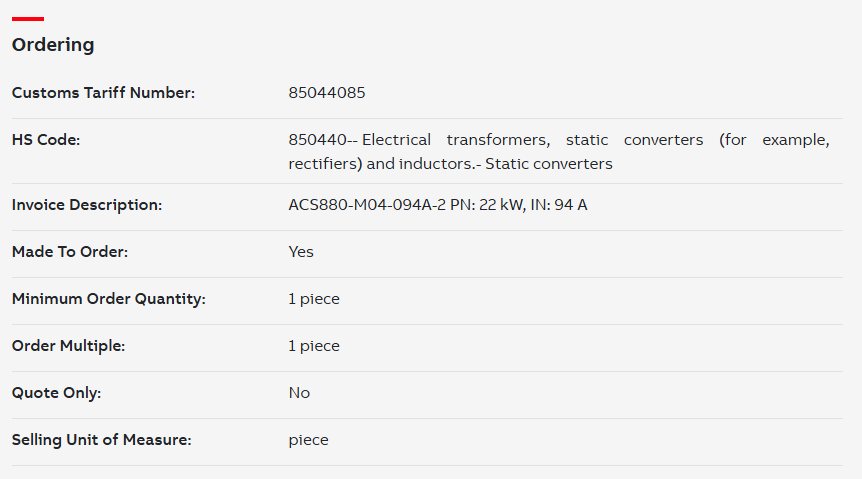The width and height of the screenshot is (862, 479).
Task: Click the Quote Only label
Action: tap(57, 393)
